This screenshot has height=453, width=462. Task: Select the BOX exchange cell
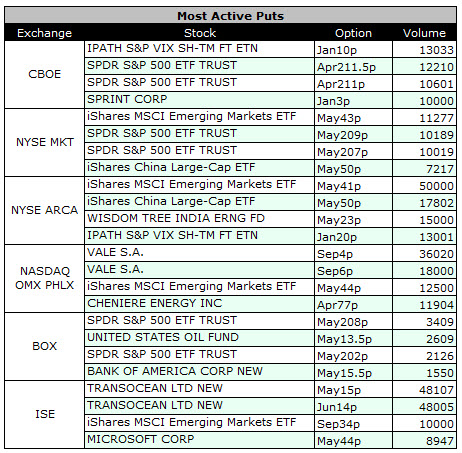point(44,346)
